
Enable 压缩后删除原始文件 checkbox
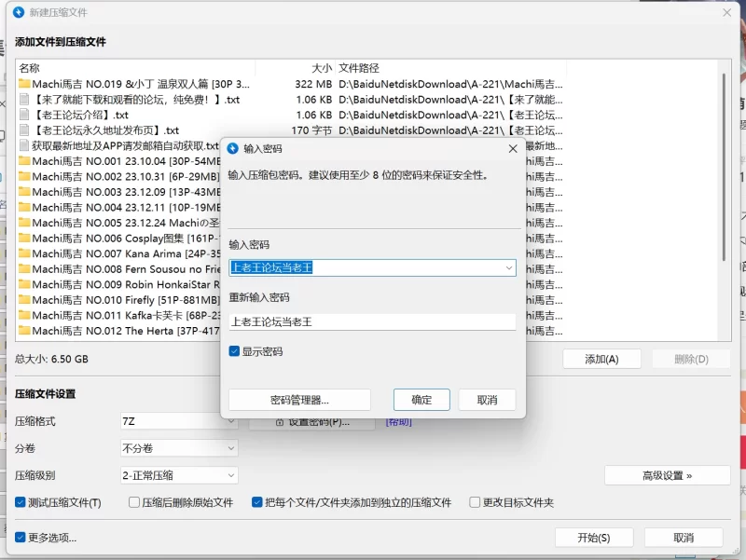pos(134,502)
